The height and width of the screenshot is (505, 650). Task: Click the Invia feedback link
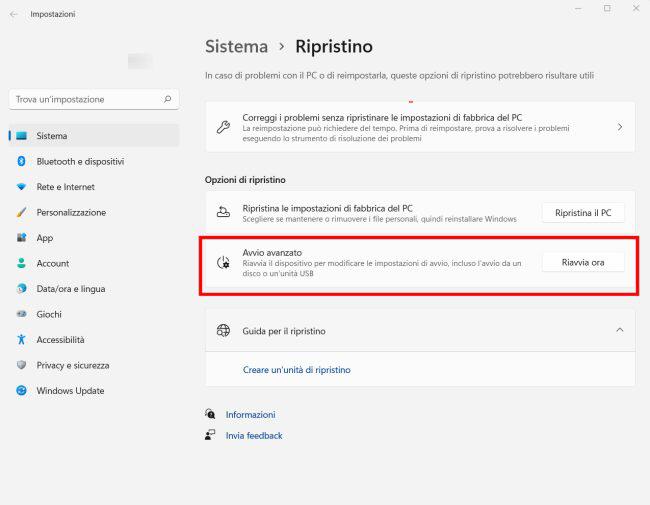(254, 436)
